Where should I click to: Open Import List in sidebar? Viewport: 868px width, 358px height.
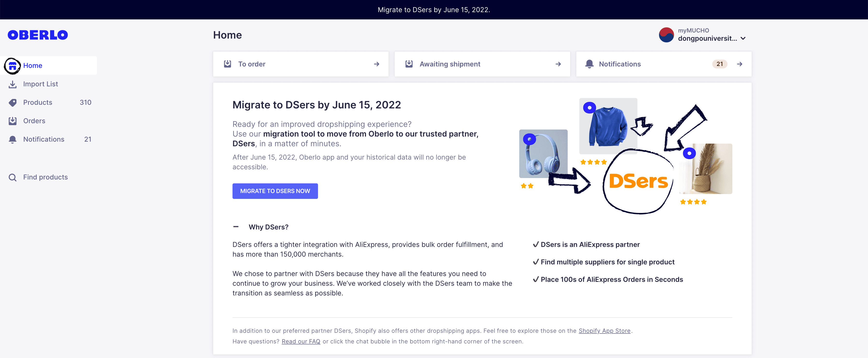click(40, 84)
